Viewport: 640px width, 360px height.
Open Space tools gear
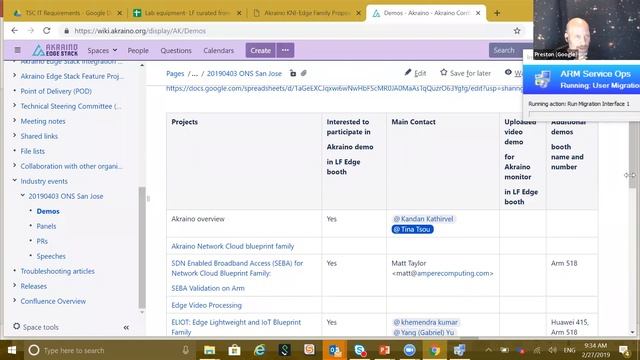click(36, 327)
